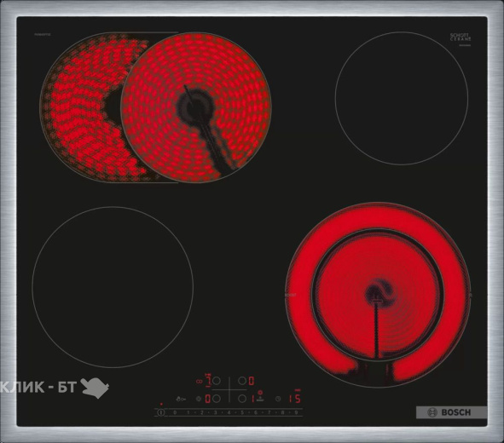The width and height of the screenshot is (504, 443).
Task: Set power level 2 on slider
Action: [x=202, y=412]
